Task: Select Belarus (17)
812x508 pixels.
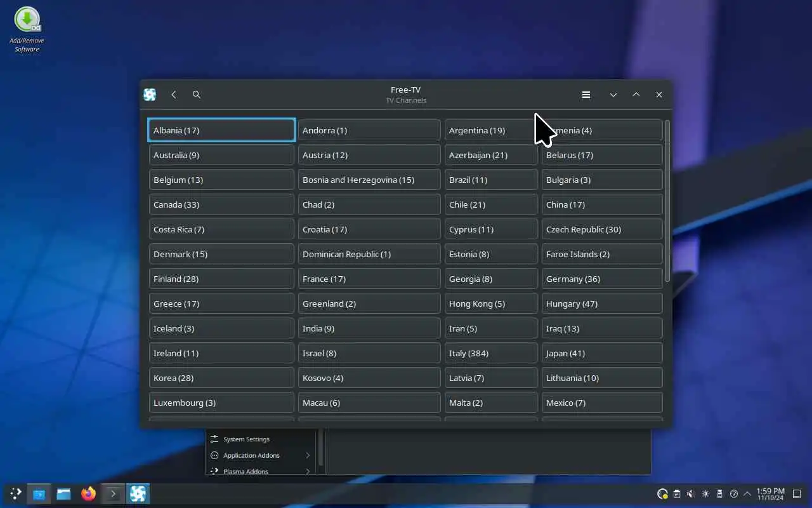Action: (602, 155)
